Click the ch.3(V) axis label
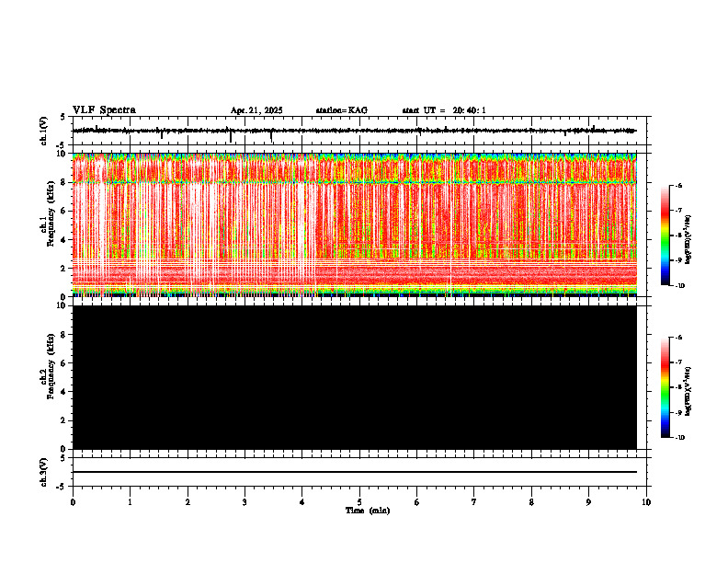Image resolution: width=728 pixels, height=563 pixels. point(44,472)
